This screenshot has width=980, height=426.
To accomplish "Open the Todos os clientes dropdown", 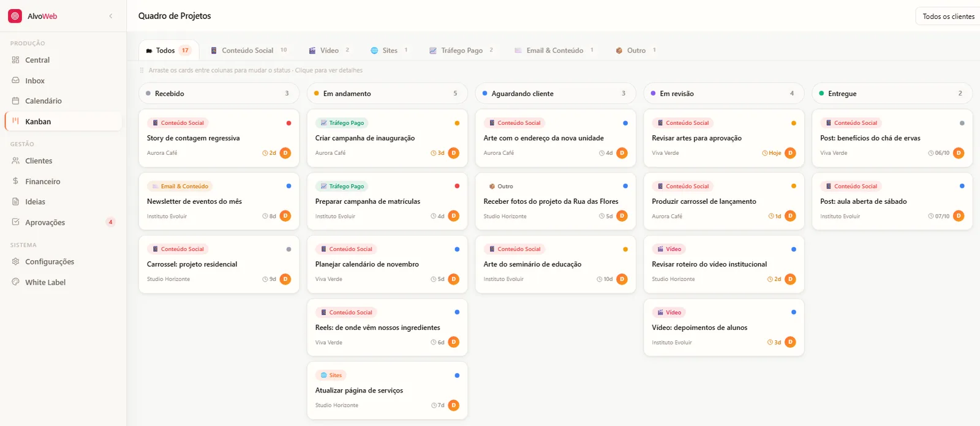I will pyautogui.click(x=948, y=17).
